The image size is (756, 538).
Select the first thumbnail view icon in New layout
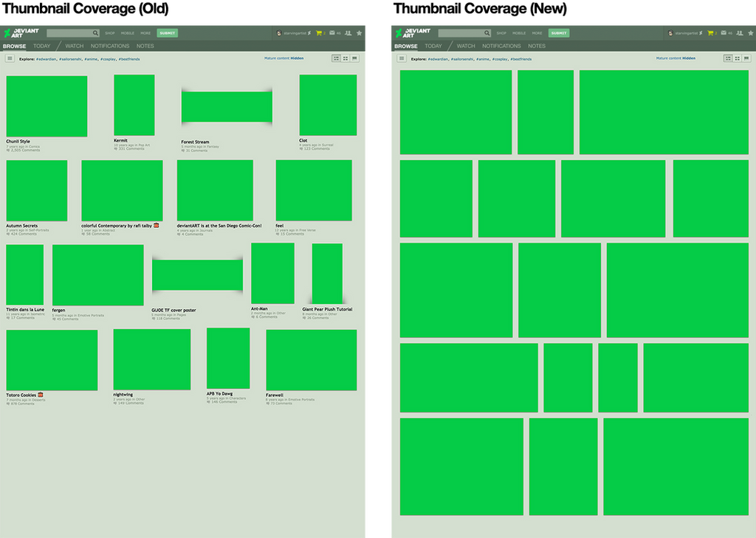(x=727, y=58)
